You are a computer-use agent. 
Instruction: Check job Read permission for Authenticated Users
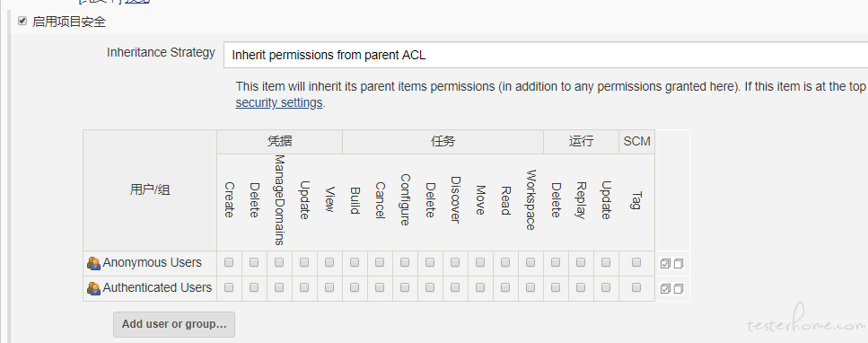point(505,287)
